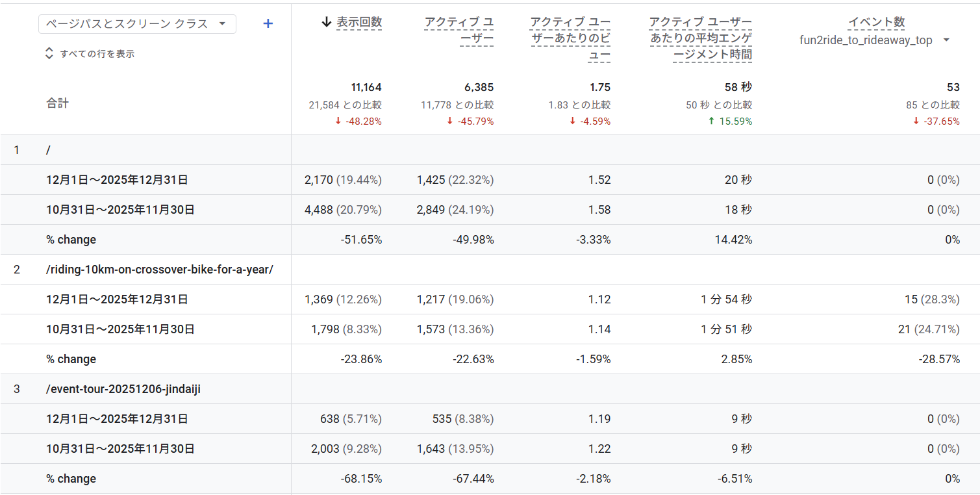Click the up-down arrows beside すべての行を表示
This screenshot has height=495, width=980.
49,54
